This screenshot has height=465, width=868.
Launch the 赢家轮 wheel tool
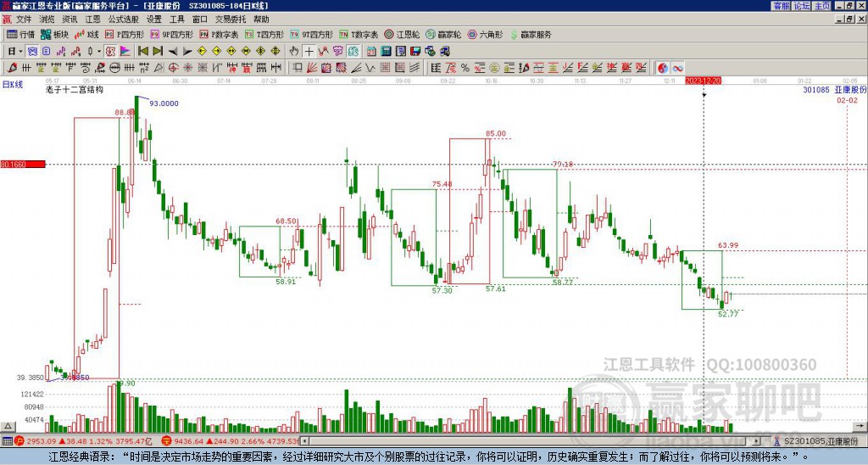click(x=443, y=34)
